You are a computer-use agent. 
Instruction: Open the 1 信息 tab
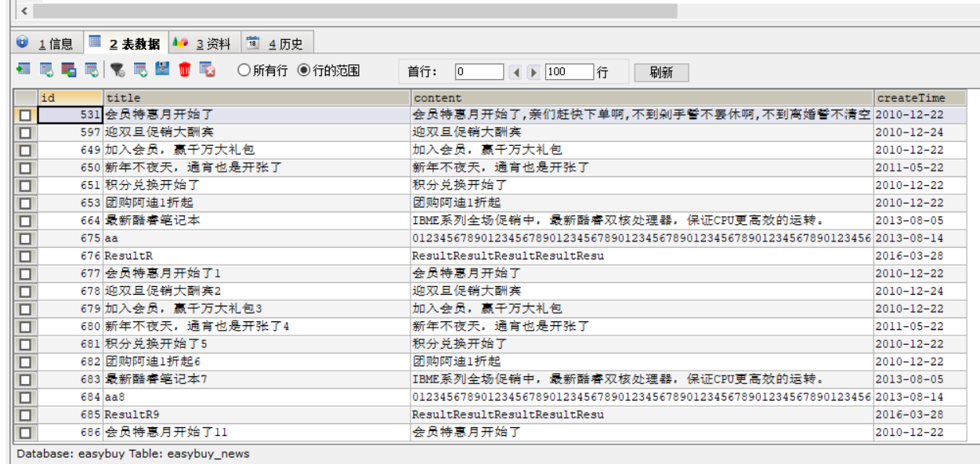pos(46,44)
